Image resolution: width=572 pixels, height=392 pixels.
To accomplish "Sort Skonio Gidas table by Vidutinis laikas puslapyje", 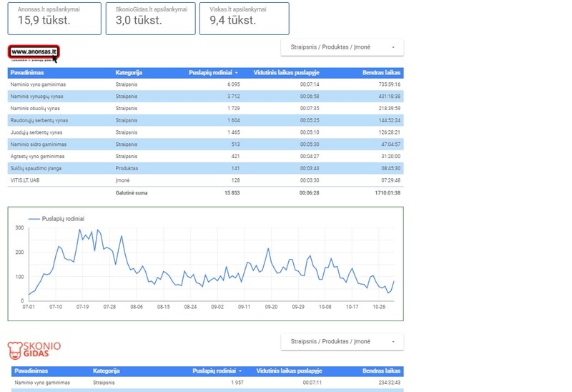I will tap(289, 371).
